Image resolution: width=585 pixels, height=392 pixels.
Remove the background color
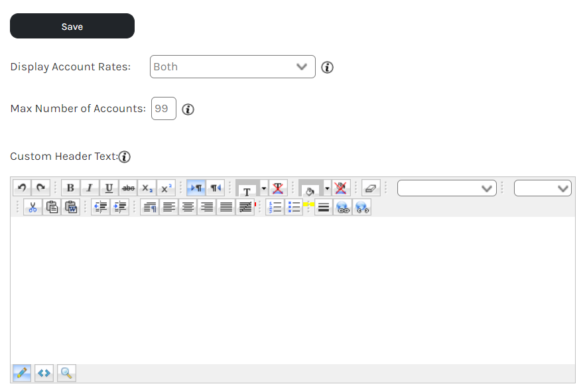point(341,188)
